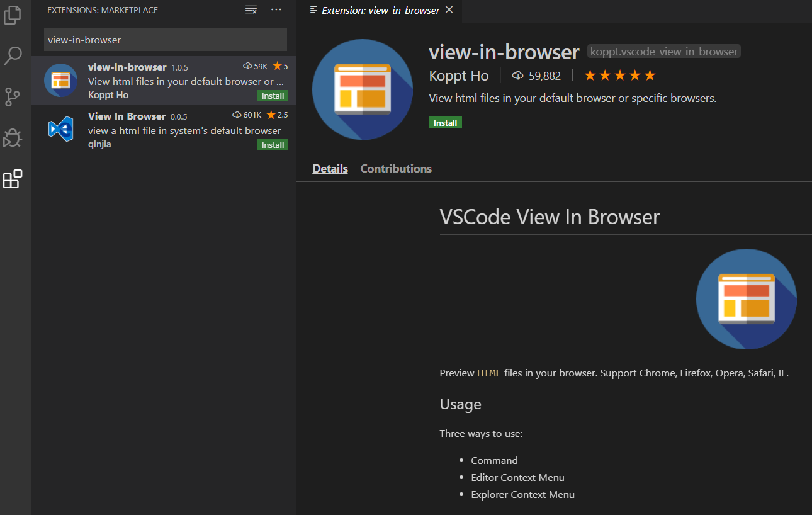The height and width of the screenshot is (515, 812).
Task: Install qinjia's View In Browser extension
Action: (x=273, y=145)
